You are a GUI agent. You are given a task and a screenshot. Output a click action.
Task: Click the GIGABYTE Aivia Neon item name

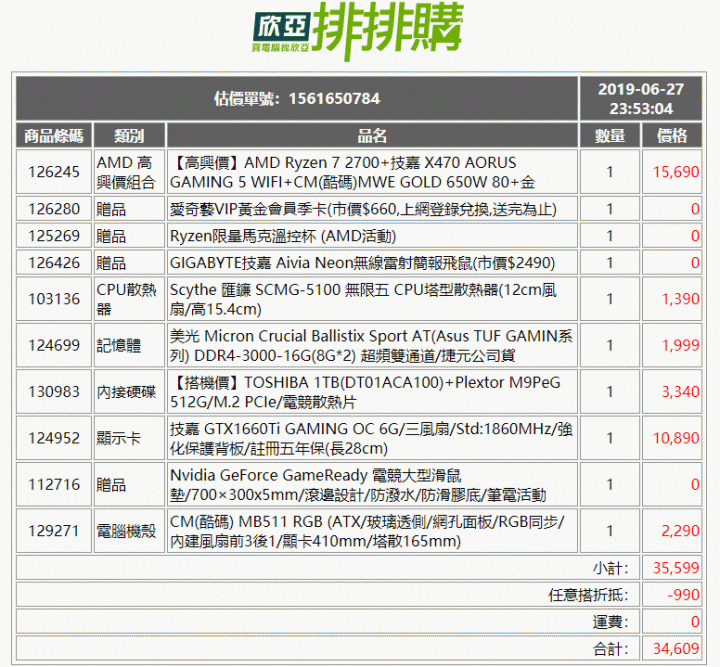pos(362,263)
